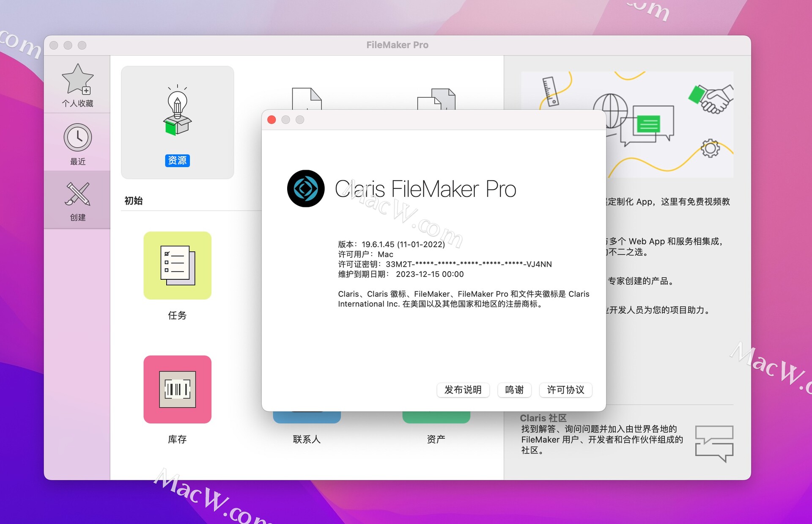Click the Claris FileMaker Pro logo
812x524 pixels.
307,189
